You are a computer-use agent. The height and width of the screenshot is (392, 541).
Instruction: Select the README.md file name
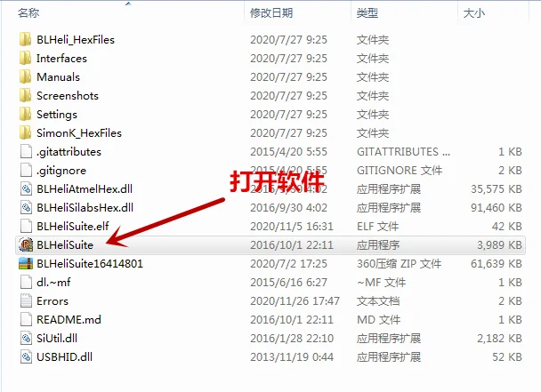69,320
